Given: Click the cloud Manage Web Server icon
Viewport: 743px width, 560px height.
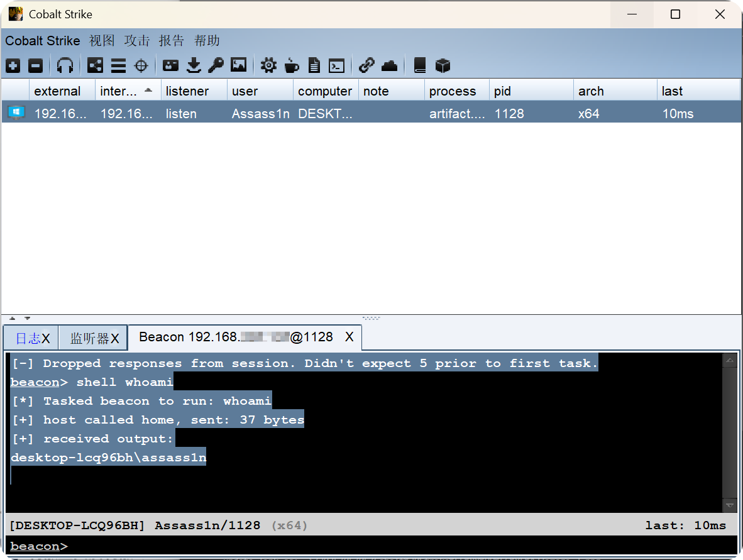Looking at the screenshot, I should point(390,65).
